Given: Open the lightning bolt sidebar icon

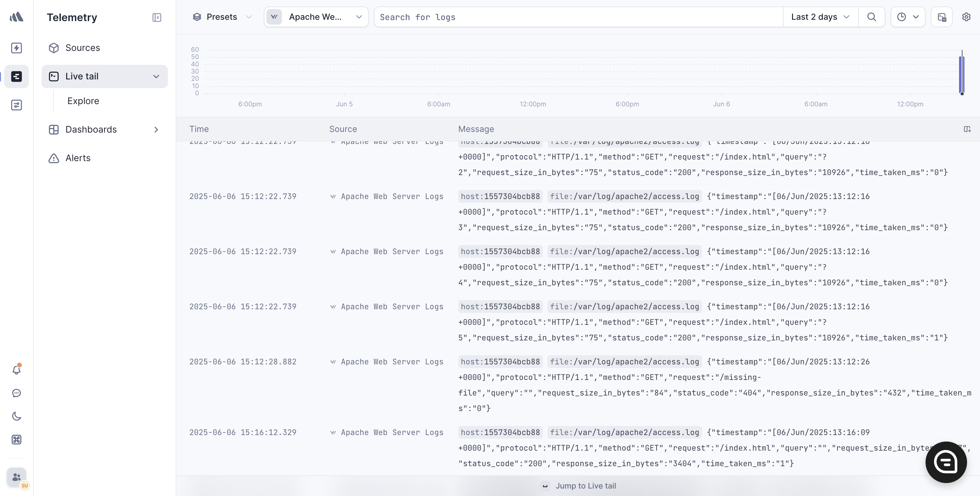Looking at the screenshot, I should tap(16, 48).
